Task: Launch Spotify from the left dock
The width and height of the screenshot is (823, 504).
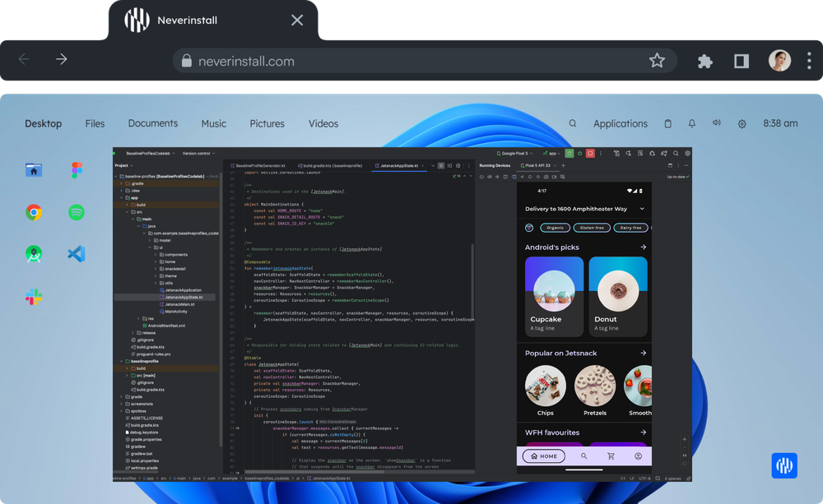Action: tap(76, 211)
